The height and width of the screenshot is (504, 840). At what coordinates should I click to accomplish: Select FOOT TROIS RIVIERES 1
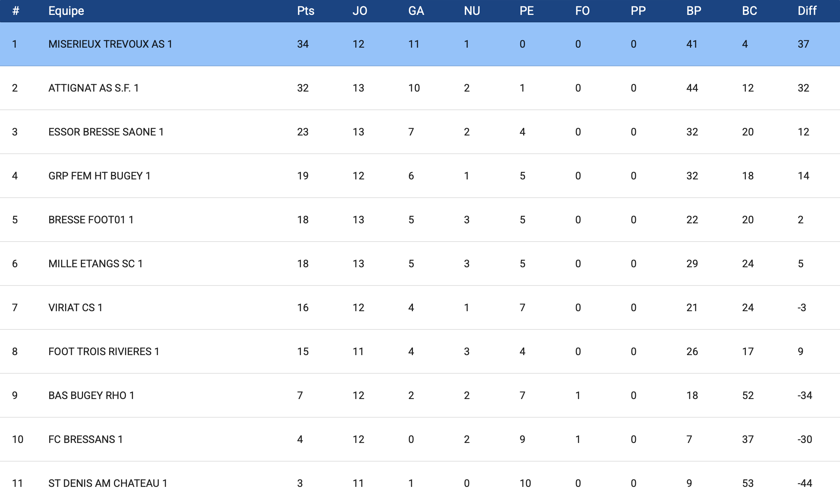coord(104,351)
